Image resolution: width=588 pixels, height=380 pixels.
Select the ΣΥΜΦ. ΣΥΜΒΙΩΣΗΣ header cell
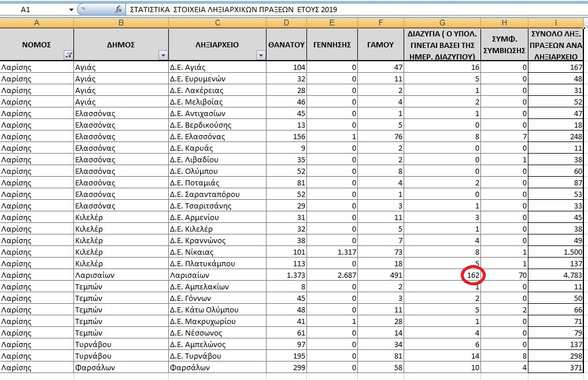504,44
